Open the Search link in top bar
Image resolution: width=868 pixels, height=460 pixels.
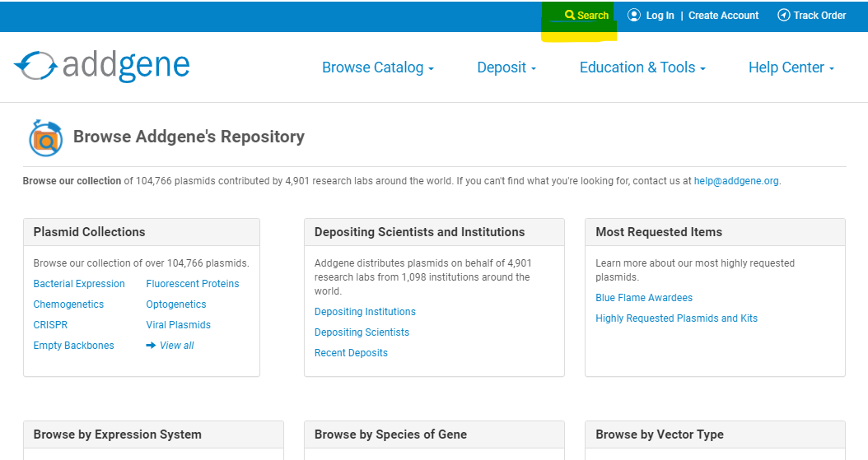click(587, 16)
